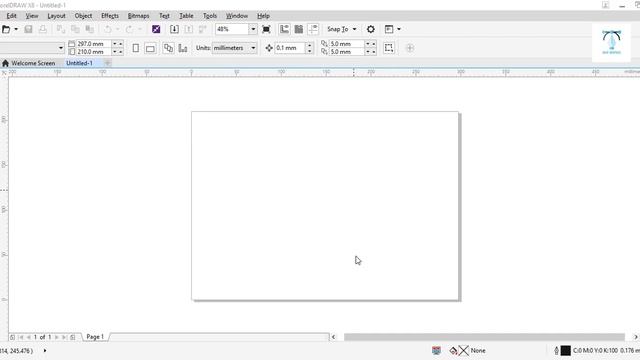The height and width of the screenshot is (360, 640).
Task: Click the scroll left arrow
Action: coord(333,337)
